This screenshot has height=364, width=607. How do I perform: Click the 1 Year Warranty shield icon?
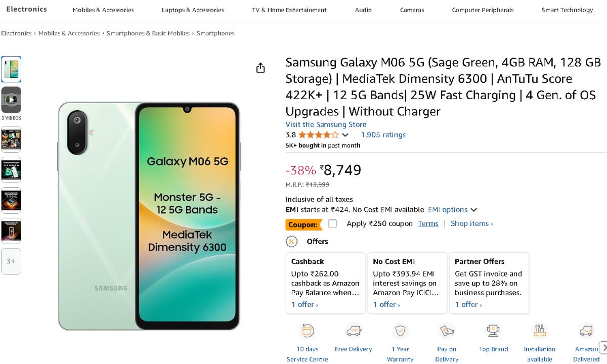click(400, 331)
